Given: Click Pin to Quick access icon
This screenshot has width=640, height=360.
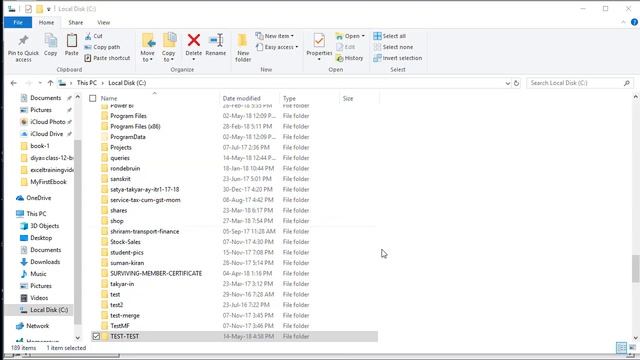Looking at the screenshot, I should [23, 41].
